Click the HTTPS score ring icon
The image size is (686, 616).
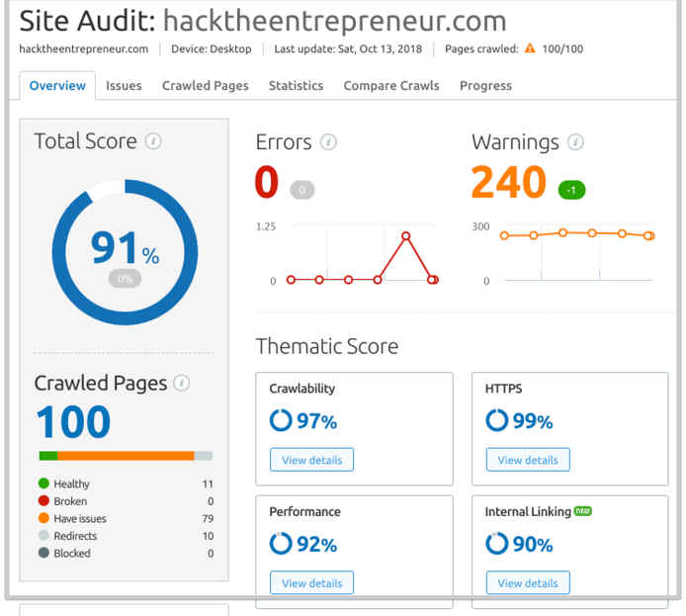(496, 420)
